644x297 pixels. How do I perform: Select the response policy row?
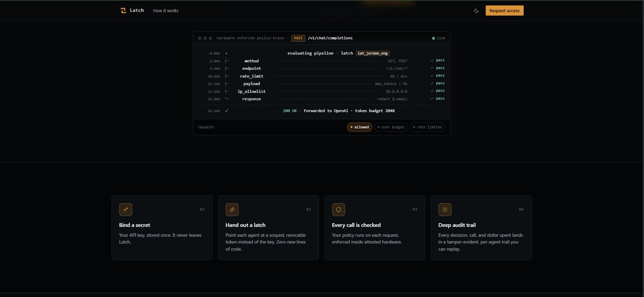321,99
